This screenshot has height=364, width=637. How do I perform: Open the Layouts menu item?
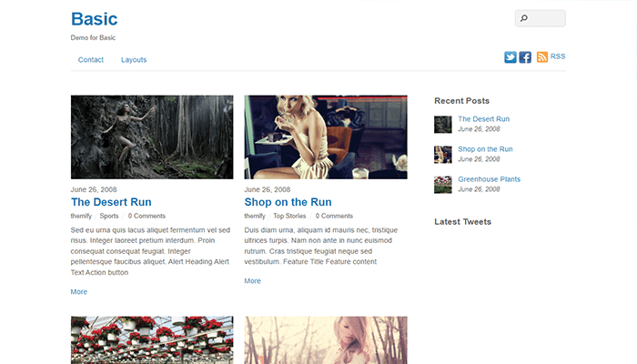(x=134, y=60)
